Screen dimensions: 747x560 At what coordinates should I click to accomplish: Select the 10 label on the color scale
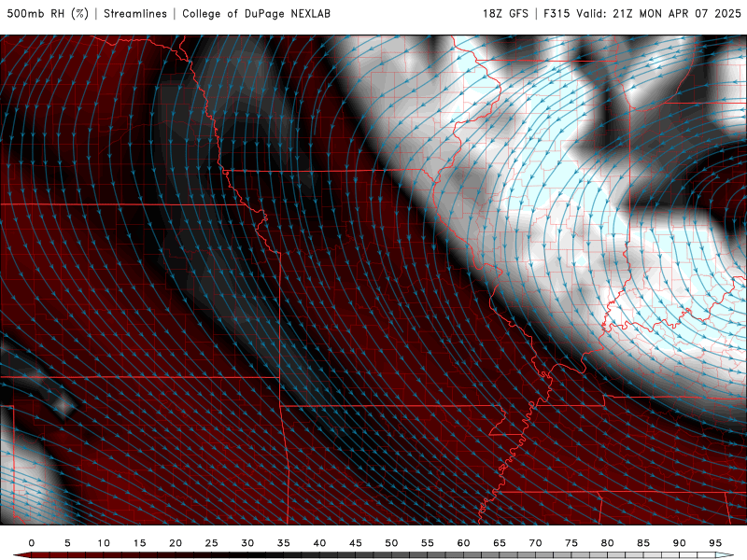coord(104,543)
